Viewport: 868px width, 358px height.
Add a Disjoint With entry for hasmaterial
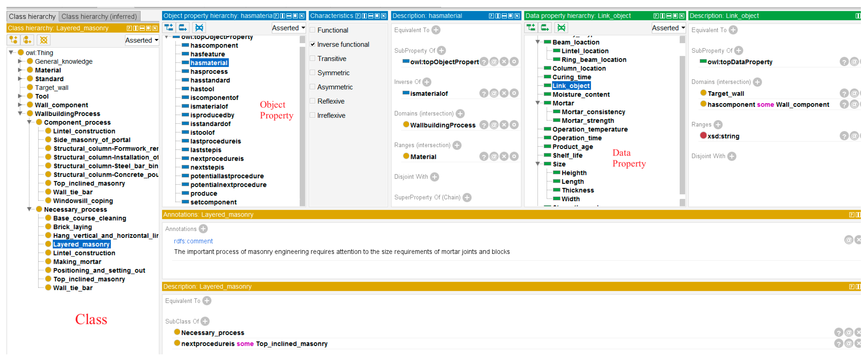click(x=434, y=177)
